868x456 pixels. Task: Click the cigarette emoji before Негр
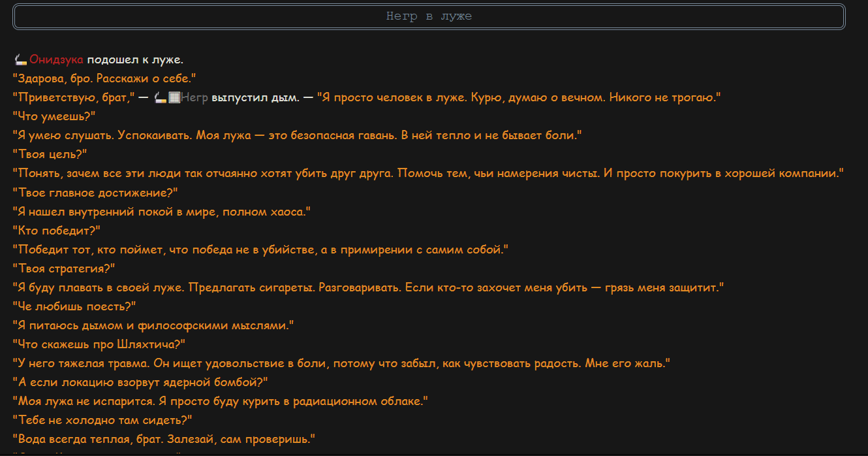pos(161,98)
